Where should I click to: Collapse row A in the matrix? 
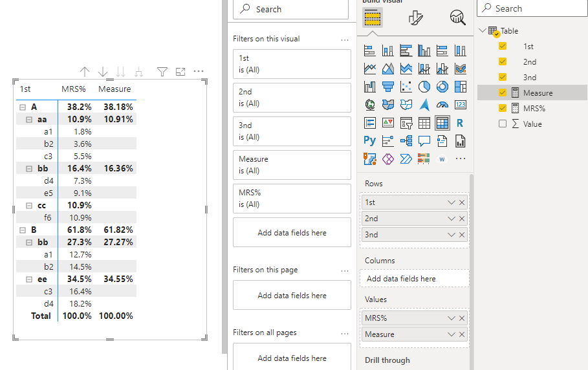pyautogui.click(x=23, y=107)
